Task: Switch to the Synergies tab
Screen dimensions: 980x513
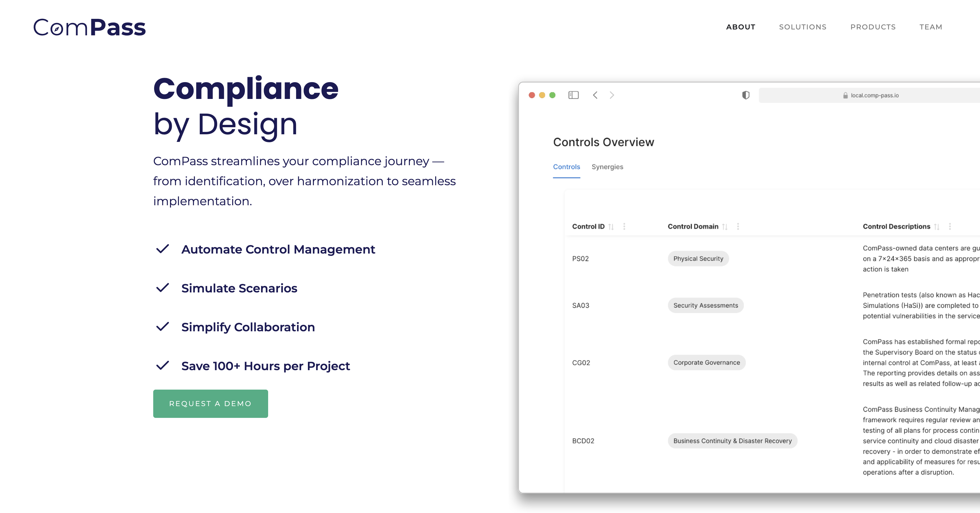Action: pos(607,167)
